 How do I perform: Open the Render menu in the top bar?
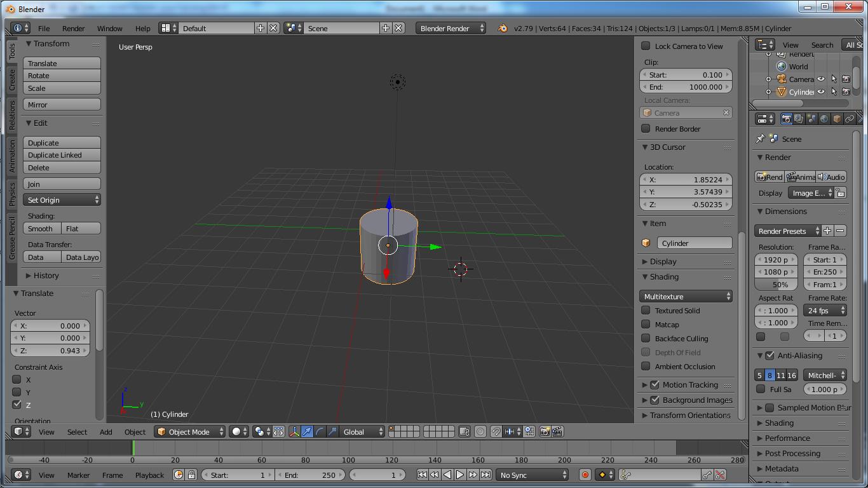(x=73, y=28)
